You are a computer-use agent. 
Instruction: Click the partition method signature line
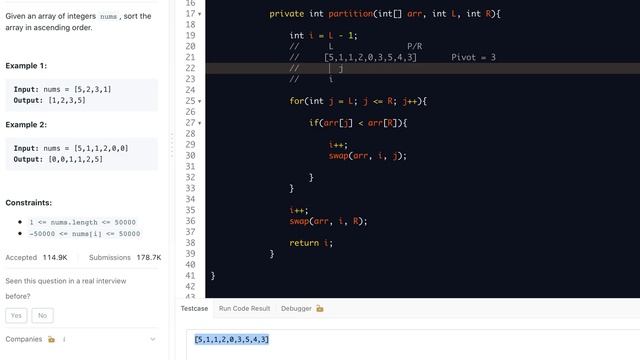pos(385,14)
